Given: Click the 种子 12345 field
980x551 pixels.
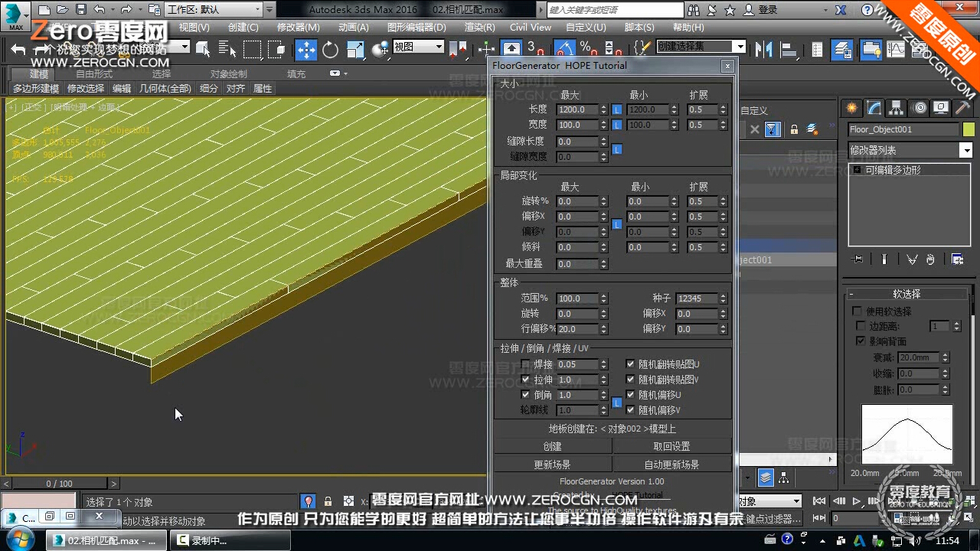Looking at the screenshot, I should [697, 298].
